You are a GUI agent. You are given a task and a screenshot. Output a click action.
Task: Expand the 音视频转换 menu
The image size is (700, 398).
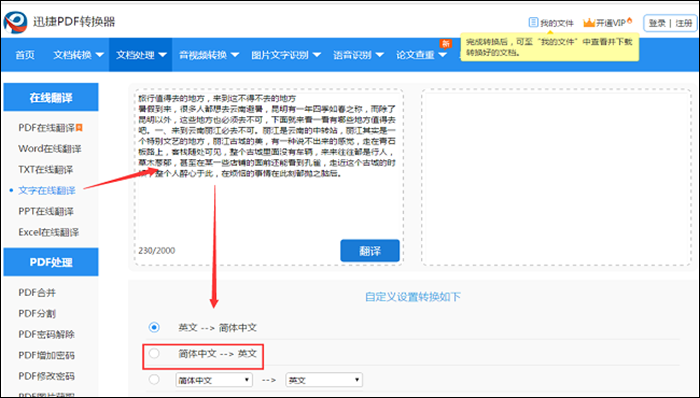209,55
